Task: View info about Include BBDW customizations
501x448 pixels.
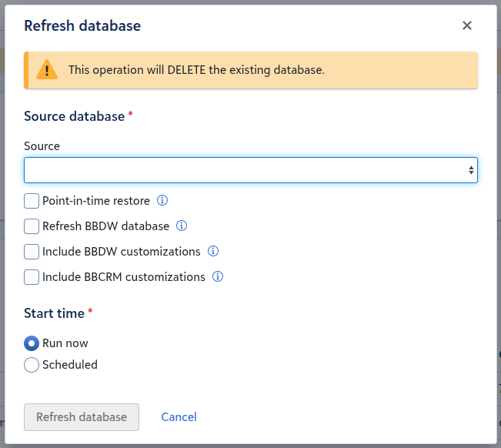Action: click(213, 251)
